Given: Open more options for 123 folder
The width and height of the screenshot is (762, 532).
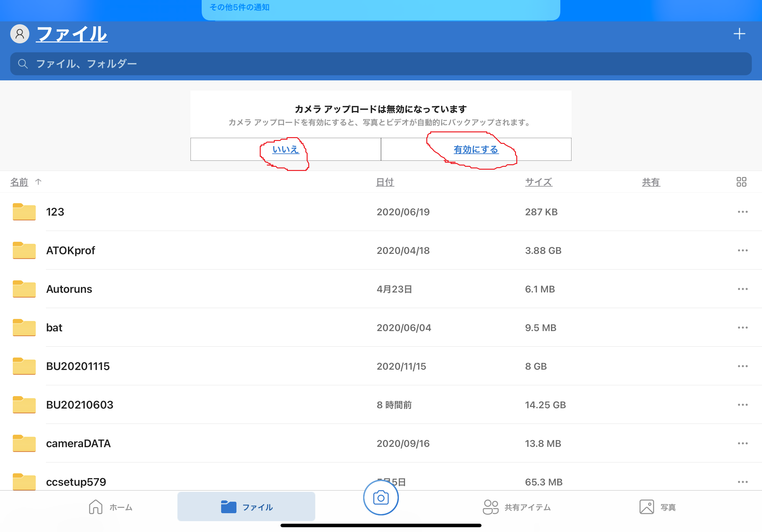Looking at the screenshot, I should coord(743,212).
